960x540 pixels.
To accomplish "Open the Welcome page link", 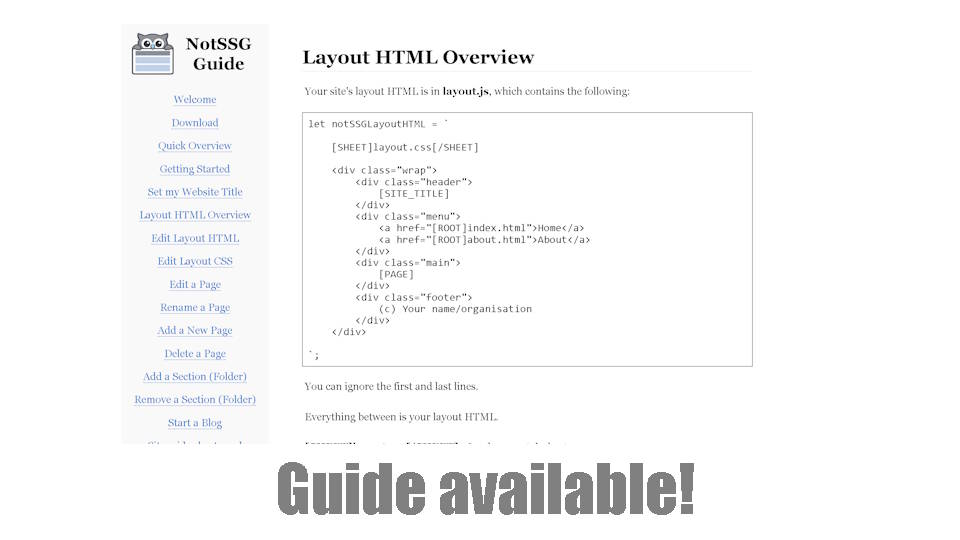I will tap(195, 100).
